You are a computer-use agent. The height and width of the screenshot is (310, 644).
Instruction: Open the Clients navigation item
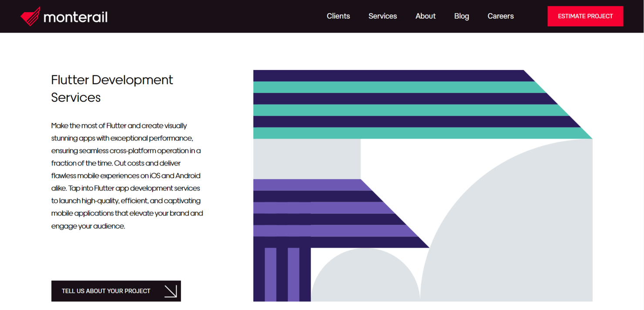[338, 16]
